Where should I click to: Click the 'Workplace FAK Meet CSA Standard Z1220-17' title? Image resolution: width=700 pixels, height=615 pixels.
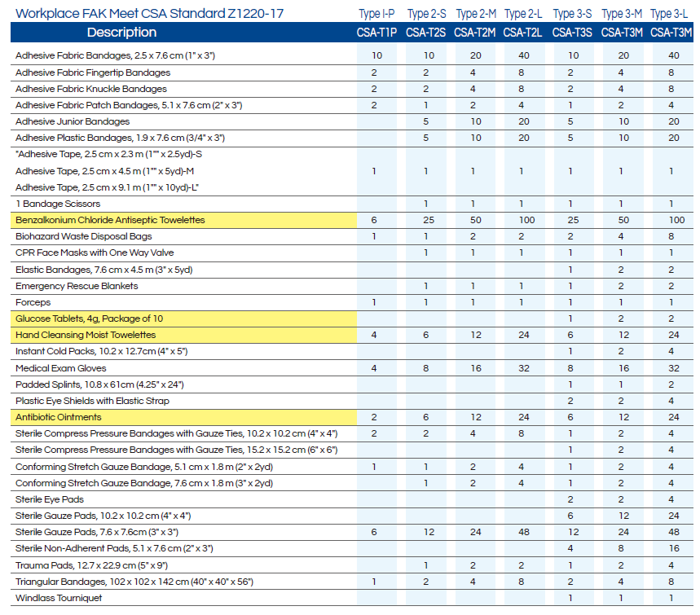point(150,13)
